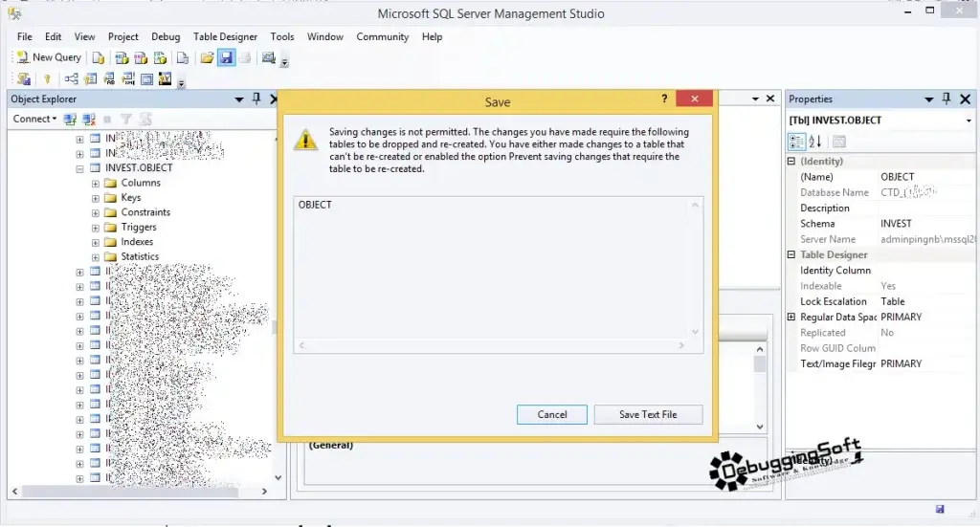Screen dimensions: 980x527
Task: Click the Print toolbar icon
Action: click(245, 58)
